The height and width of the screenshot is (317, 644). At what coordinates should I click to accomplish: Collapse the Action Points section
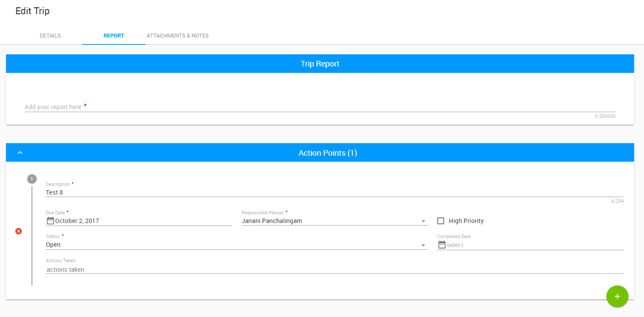(19, 152)
